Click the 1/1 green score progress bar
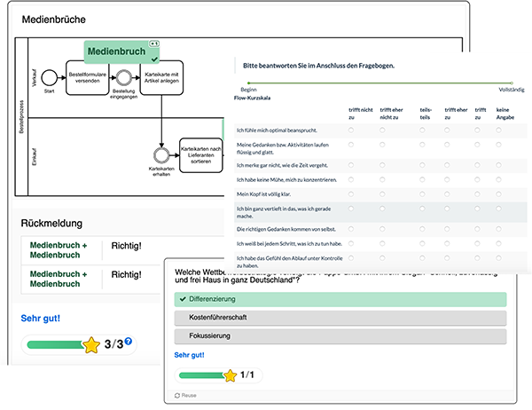Image resolution: width=532 pixels, height=410 pixels. [201, 375]
